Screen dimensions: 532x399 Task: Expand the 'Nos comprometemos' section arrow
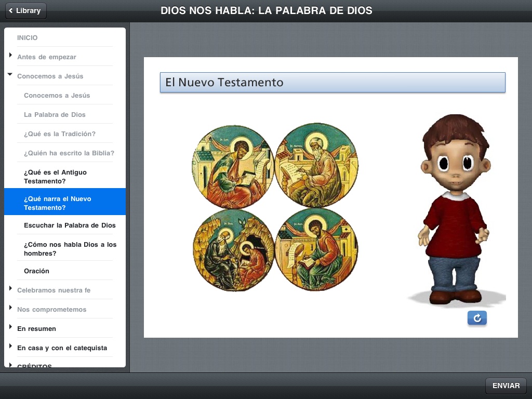10,308
